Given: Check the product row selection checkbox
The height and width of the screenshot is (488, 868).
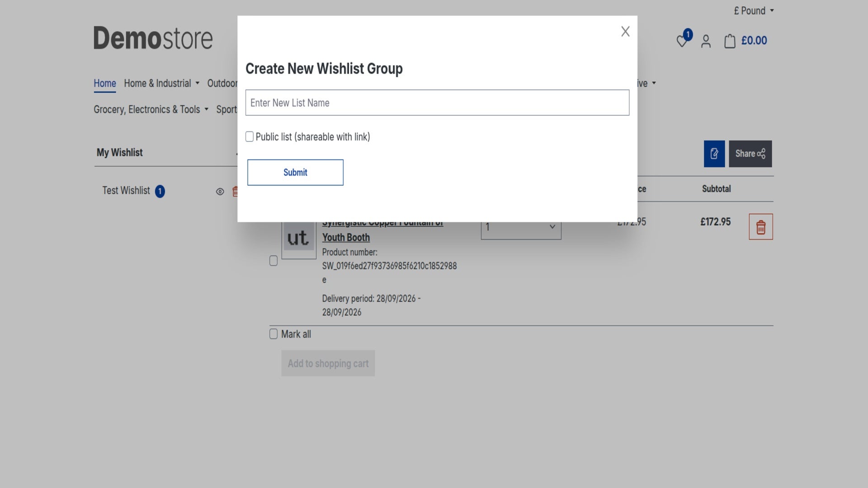Looking at the screenshot, I should click(274, 261).
